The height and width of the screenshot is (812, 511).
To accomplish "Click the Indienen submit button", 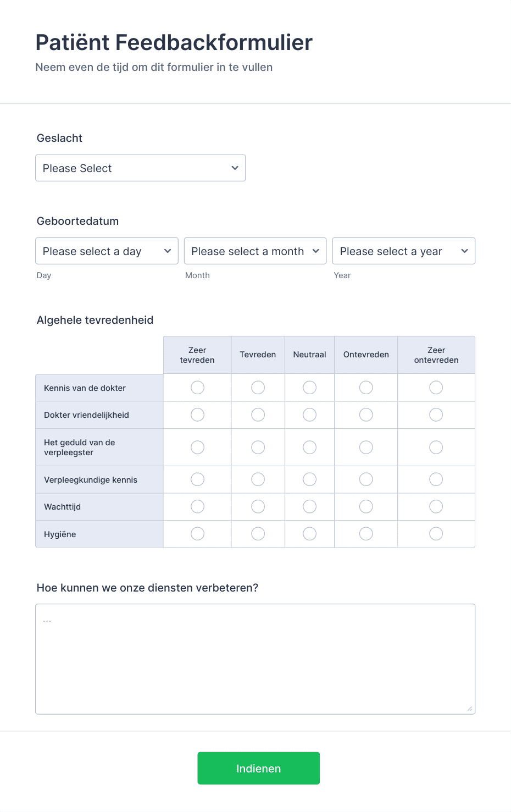I will click(x=258, y=768).
